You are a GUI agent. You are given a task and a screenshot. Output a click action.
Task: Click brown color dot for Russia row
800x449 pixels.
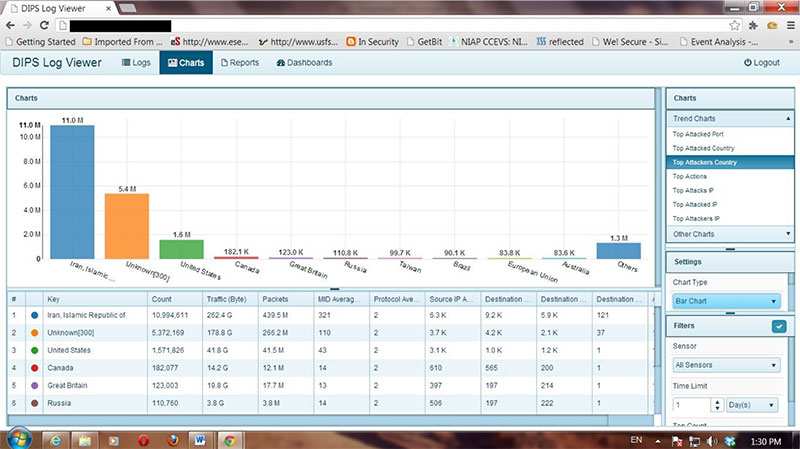[x=35, y=403]
